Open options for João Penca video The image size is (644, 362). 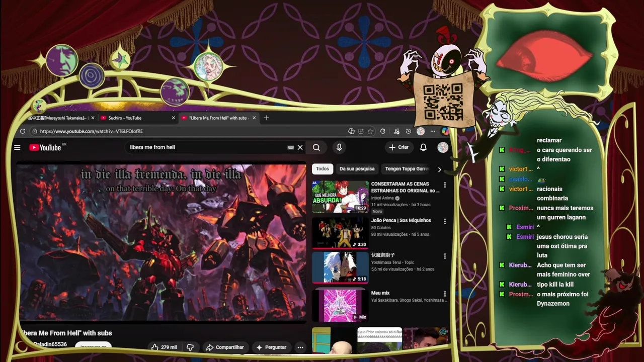click(445, 221)
